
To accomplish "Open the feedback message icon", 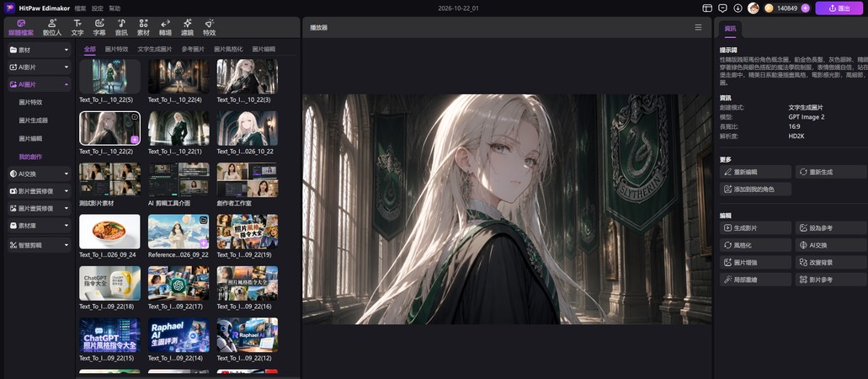I will (722, 8).
